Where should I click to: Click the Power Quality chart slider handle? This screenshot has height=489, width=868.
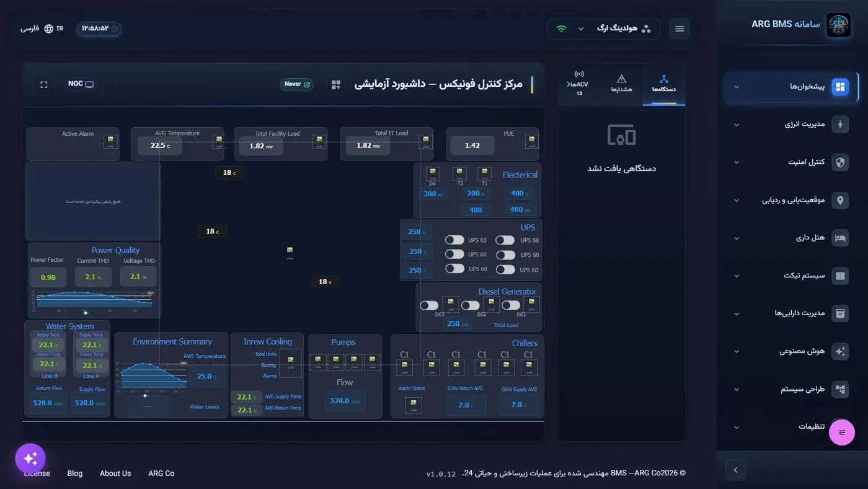pyautogui.click(x=86, y=313)
